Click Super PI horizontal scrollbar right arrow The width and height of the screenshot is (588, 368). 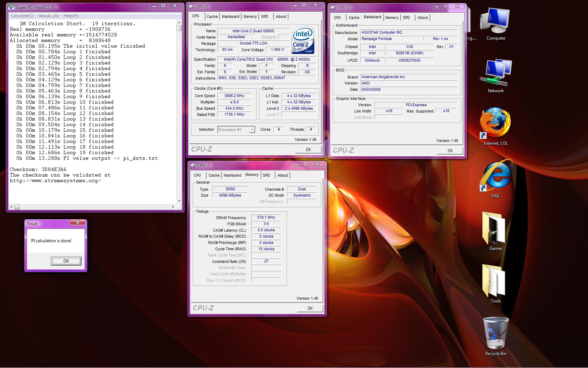pos(173,207)
